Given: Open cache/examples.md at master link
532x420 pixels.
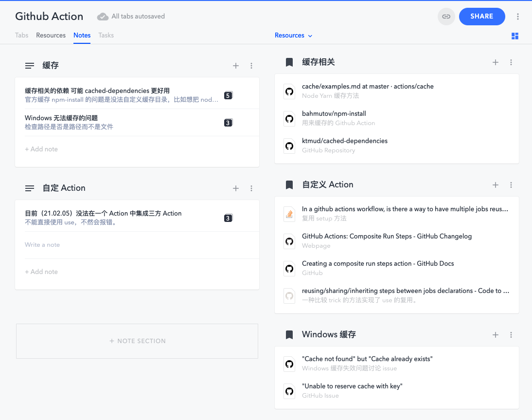Looking at the screenshot, I should 368,86.
